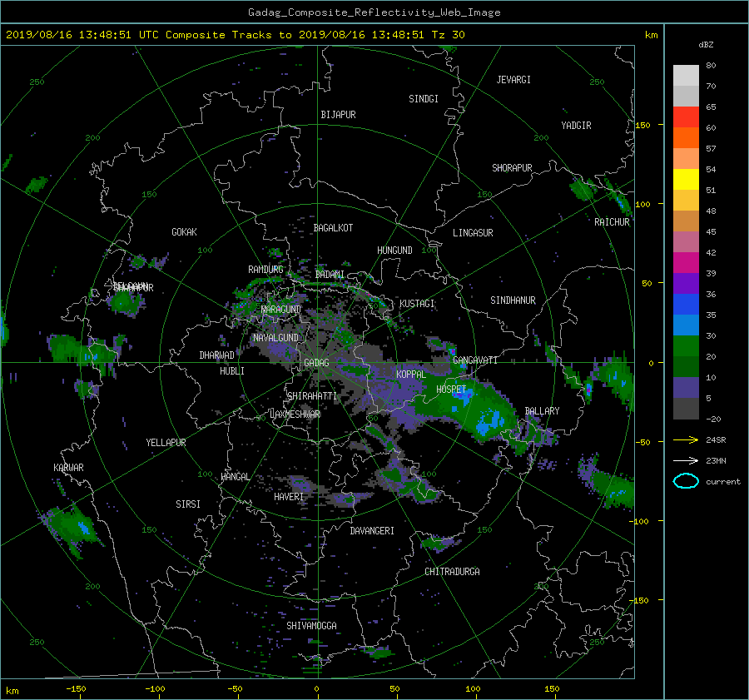Click the cyan current ellipse legend icon
Screen dimensions: 749x700
pyautogui.click(x=686, y=481)
